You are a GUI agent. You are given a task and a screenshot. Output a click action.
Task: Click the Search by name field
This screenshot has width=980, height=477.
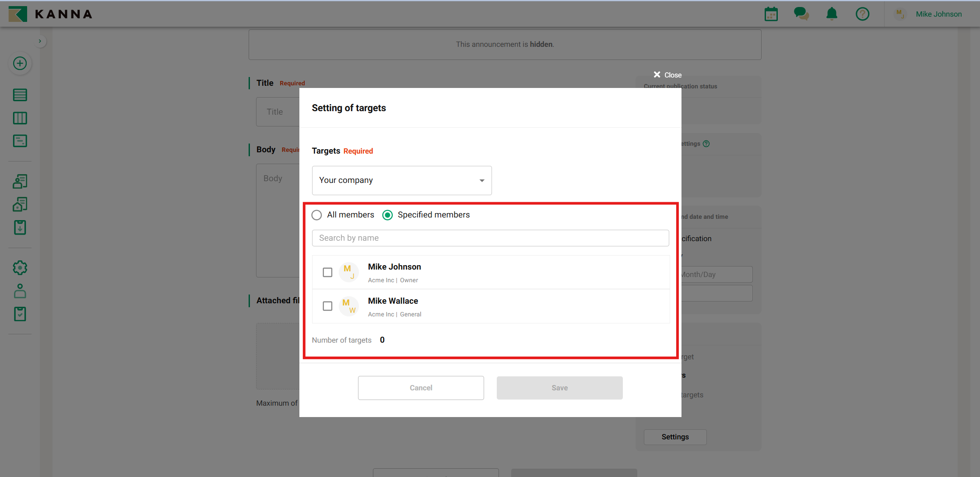point(490,238)
